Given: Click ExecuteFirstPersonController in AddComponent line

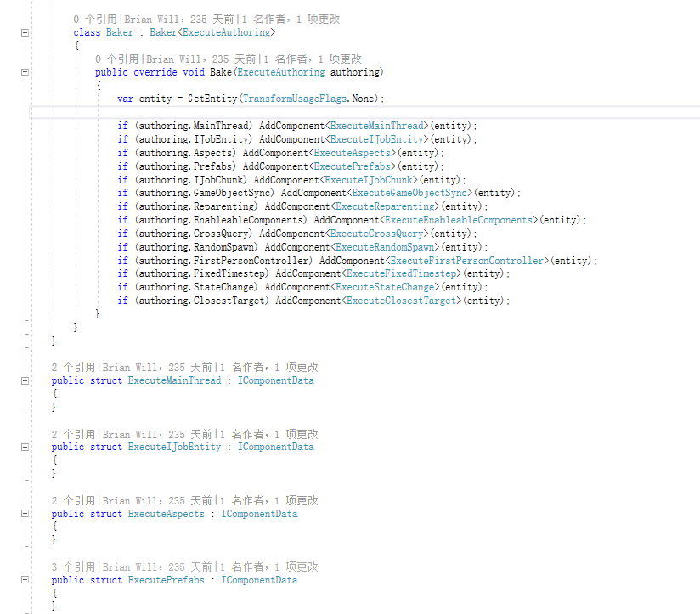Looking at the screenshot, I should click(x=467, y=261).
